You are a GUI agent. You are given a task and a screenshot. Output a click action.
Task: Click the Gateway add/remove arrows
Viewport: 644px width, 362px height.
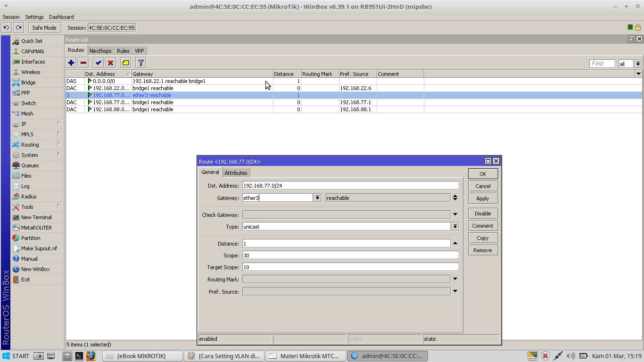(x=455, y=198)
